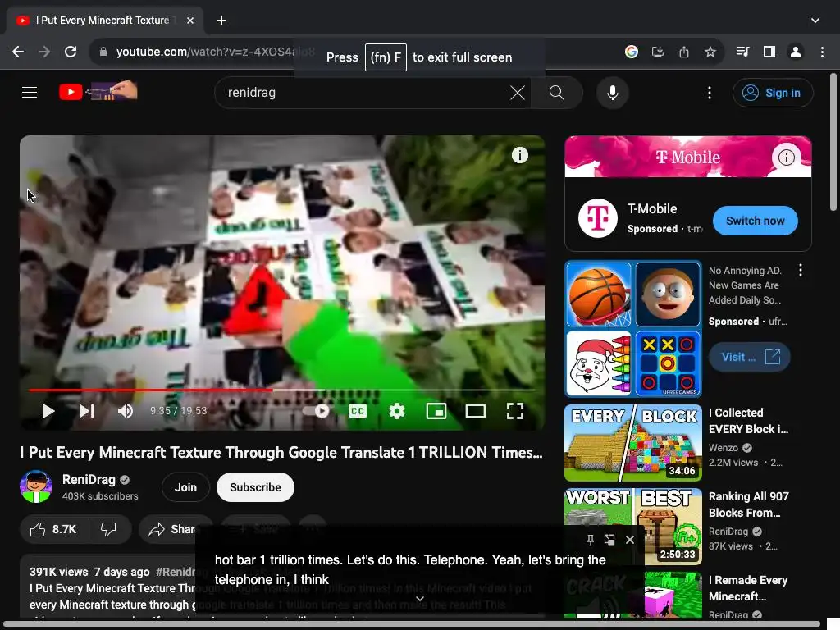Open games ad thumbnail
The height and width of the screenshot is (630, 840).
[632, 329]
